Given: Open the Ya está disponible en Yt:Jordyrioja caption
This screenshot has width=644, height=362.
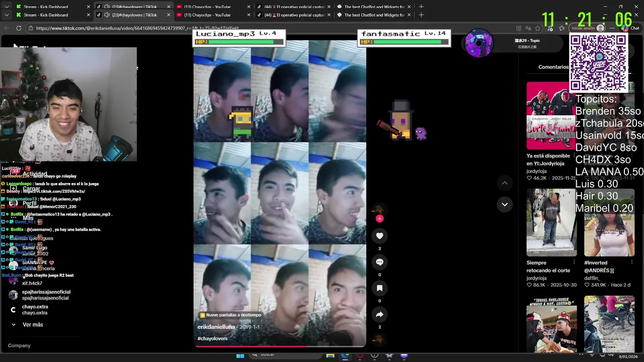Looking at the screenshot, I should tap(548, 159).
